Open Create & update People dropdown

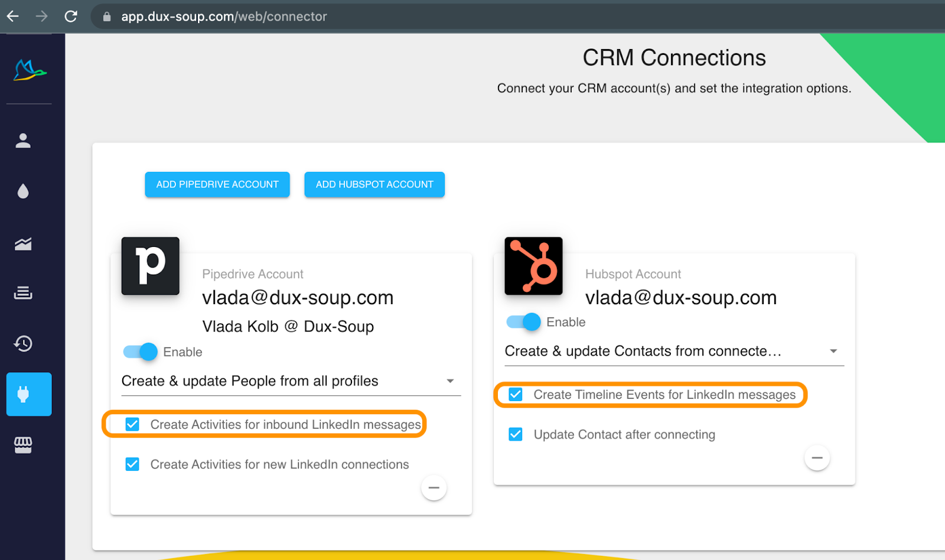tap(291, 381)
